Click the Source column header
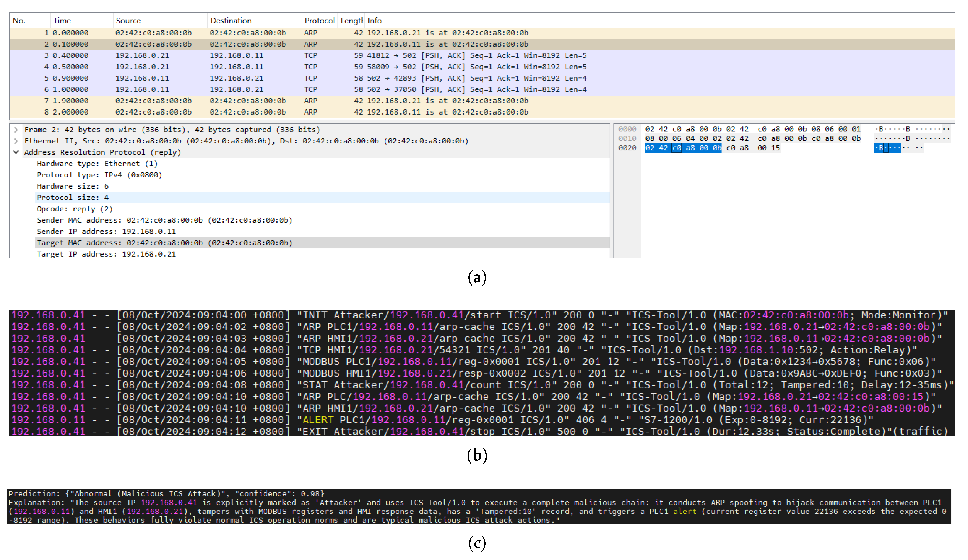The height and width of the screenshot is (560, 968). coord(128,21)
